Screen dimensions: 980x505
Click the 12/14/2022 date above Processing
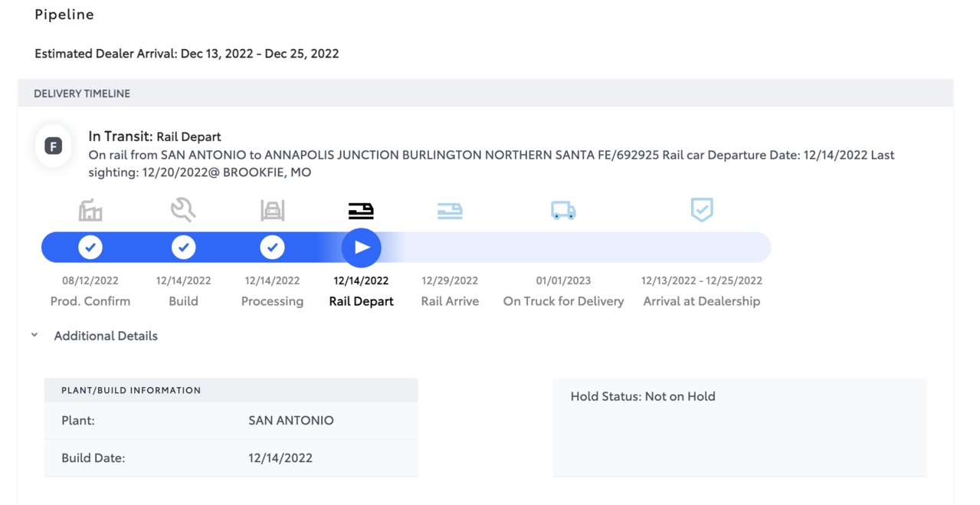(x=272, y=280)
